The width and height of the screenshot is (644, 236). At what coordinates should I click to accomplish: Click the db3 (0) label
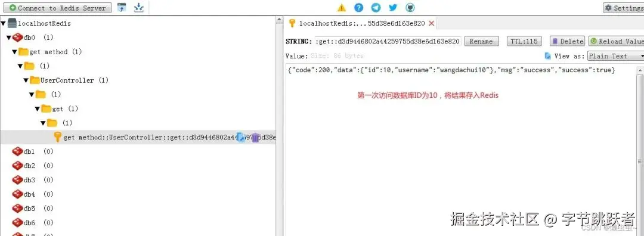39,180
